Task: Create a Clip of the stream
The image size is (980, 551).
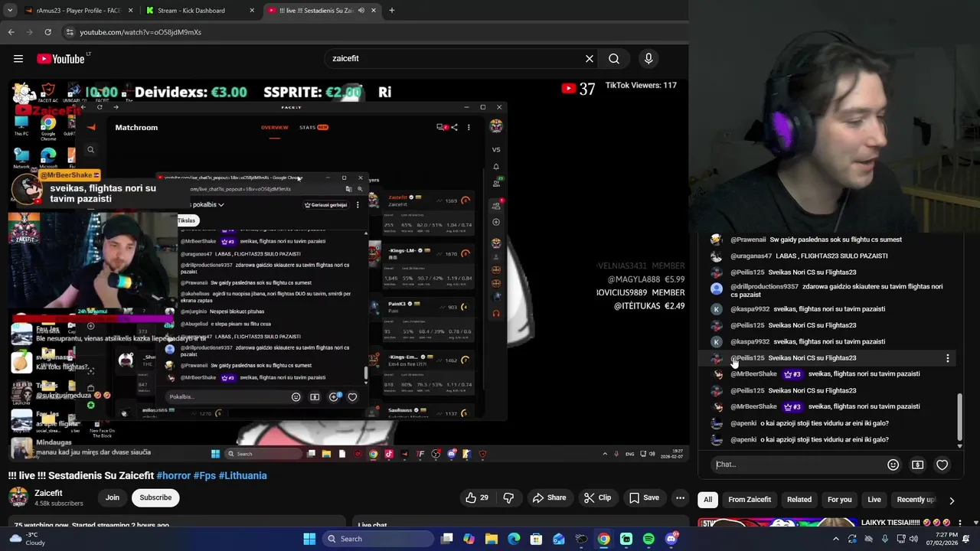Action: coord(597,497)
